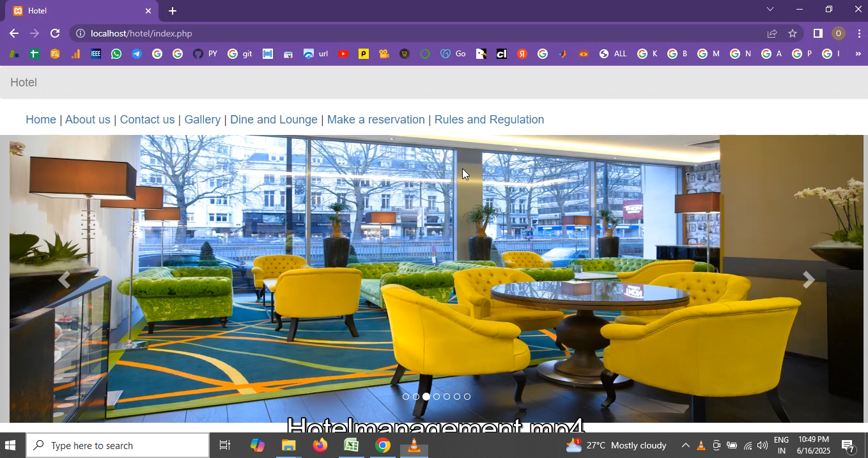Open the 'git' Google bookmark

point(240,54)
